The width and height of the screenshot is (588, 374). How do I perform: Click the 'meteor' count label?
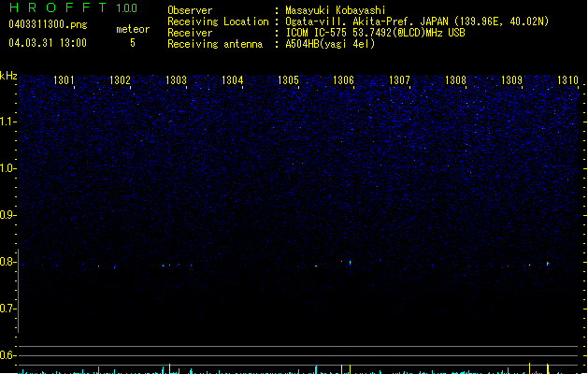(133, 29)
